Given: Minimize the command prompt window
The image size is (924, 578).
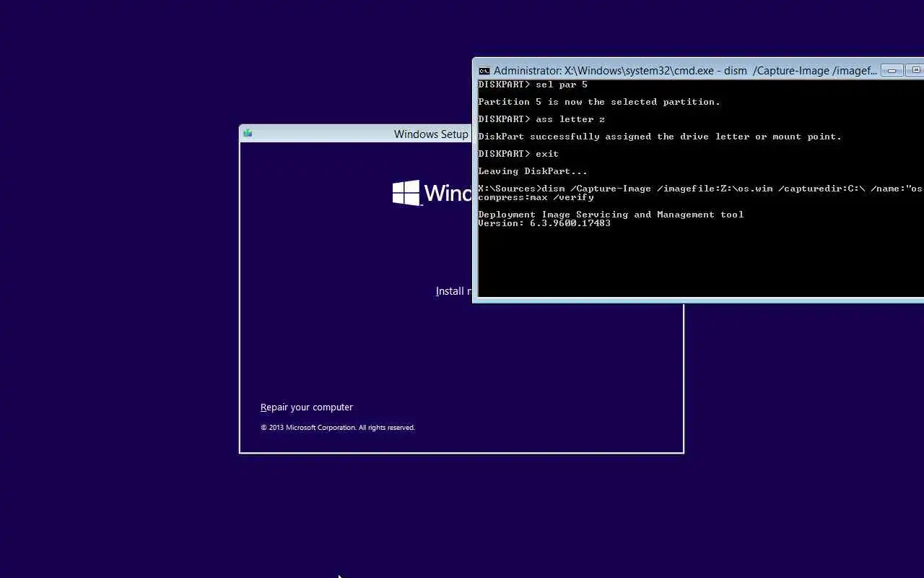Looking at the screenshot, I should coord(892,70).
